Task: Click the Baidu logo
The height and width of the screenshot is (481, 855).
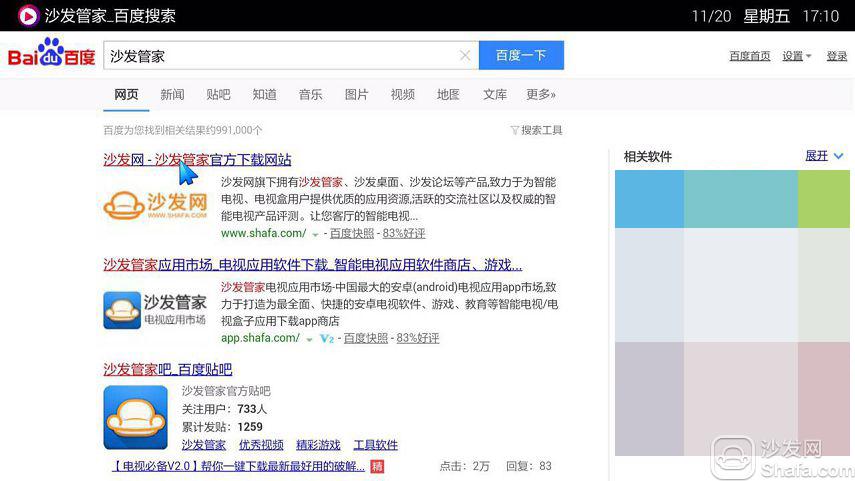Action: tap(51, 53)
